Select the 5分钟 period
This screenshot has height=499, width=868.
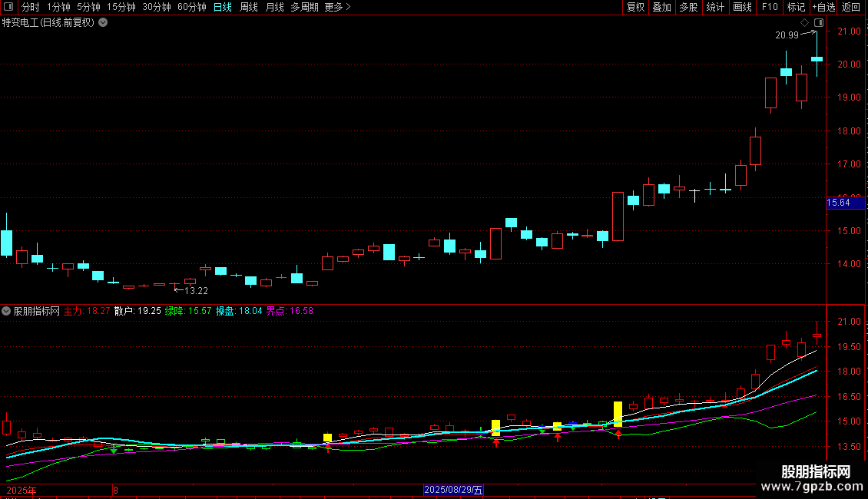pos(88,7)
